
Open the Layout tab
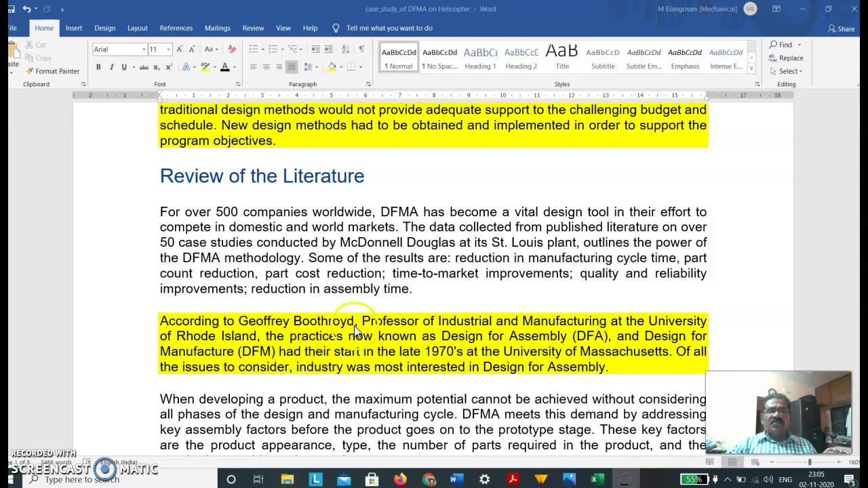[137, 28]
